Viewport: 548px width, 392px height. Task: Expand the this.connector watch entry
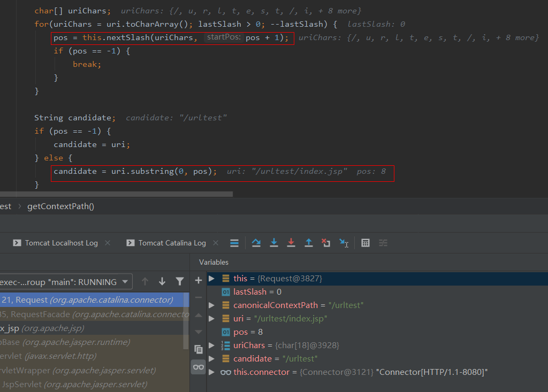click(211, 372)
